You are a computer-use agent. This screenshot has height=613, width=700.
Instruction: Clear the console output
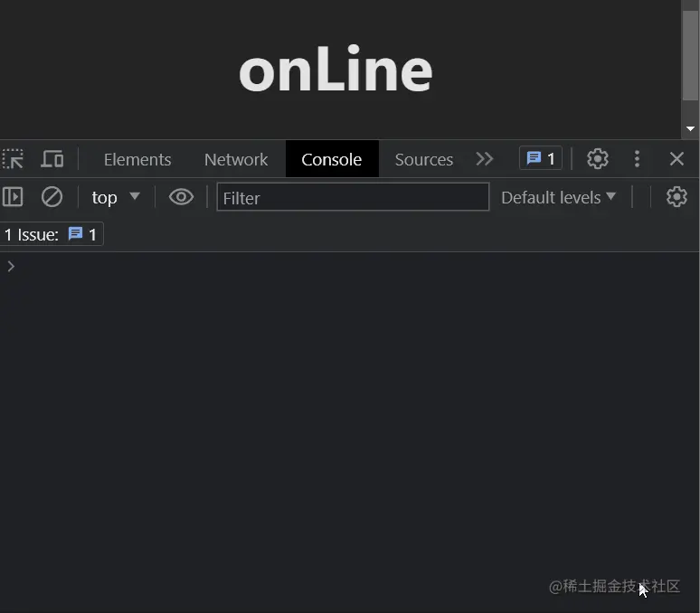[52, 197]
